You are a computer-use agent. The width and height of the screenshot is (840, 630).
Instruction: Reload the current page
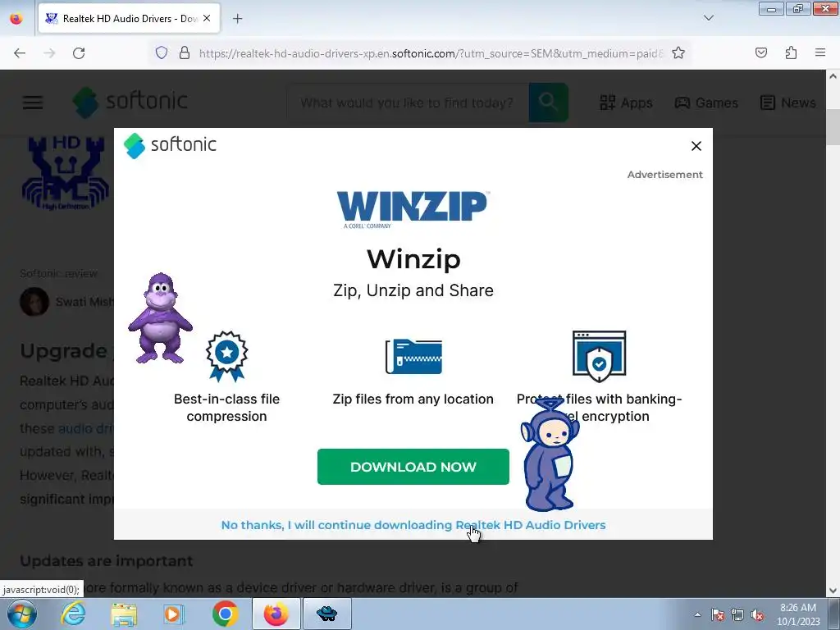click(x=79, y=53)
